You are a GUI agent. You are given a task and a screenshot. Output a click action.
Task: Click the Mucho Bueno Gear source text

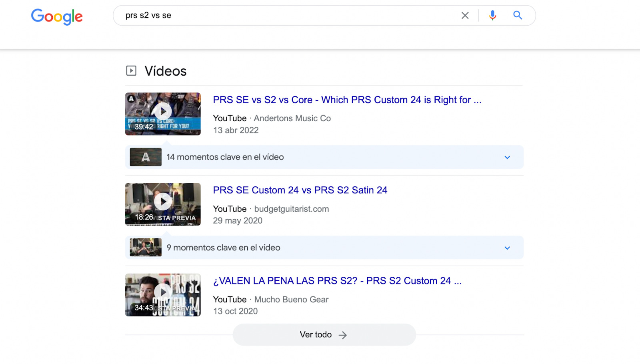tap(291, 300)
